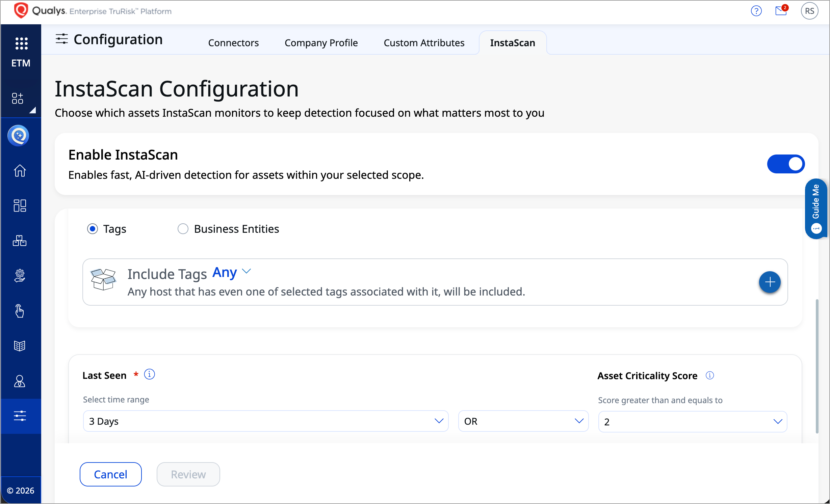Switch to the InstaScan tab
830x504 pixels.
point(513,43)
